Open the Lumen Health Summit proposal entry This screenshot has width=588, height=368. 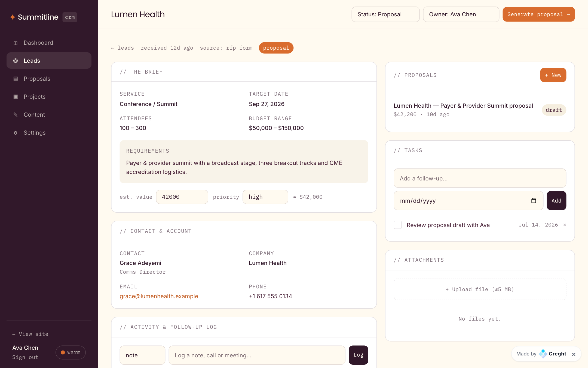pos(463,106)
